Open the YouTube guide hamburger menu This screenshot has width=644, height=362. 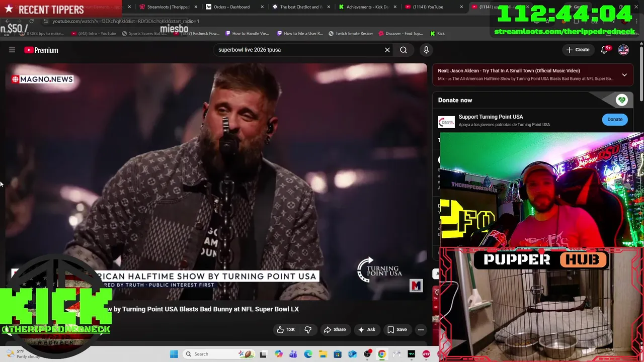(12, 50)
